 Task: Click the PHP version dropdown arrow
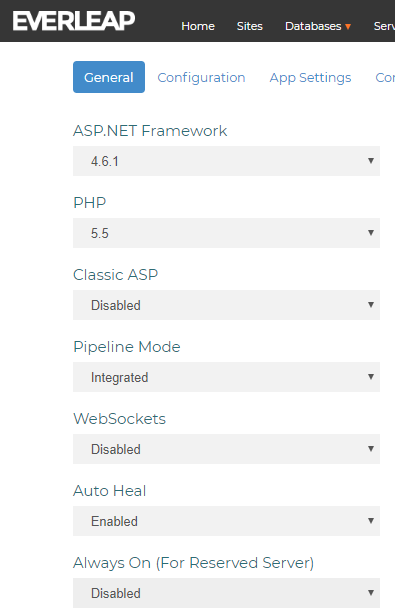click(371, 233)
